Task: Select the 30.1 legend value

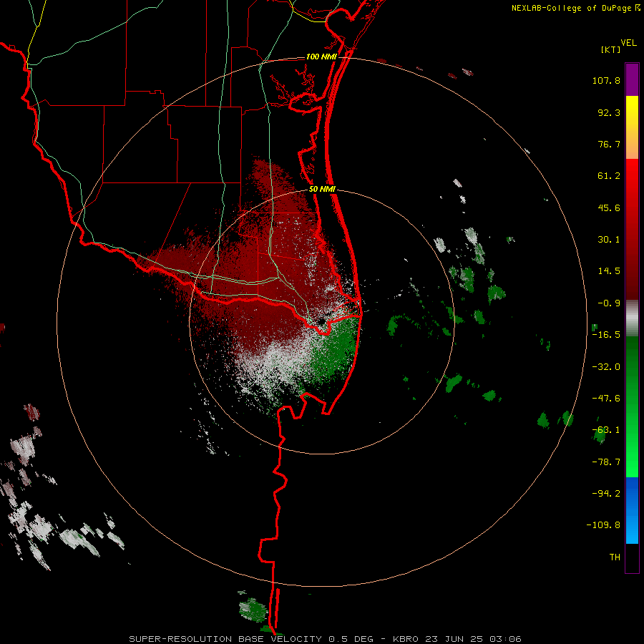Action: coord(609,240)
